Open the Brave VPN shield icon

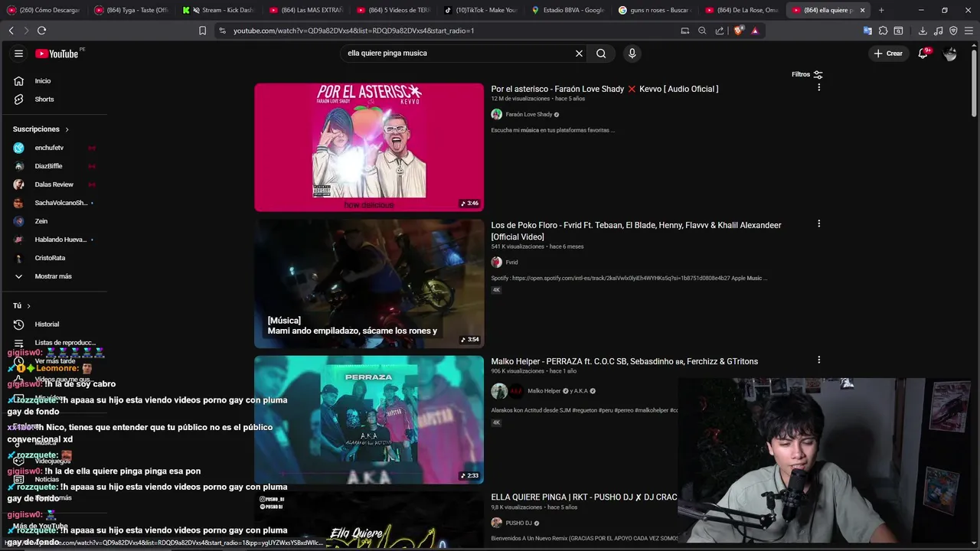click(x=953, y=31)
